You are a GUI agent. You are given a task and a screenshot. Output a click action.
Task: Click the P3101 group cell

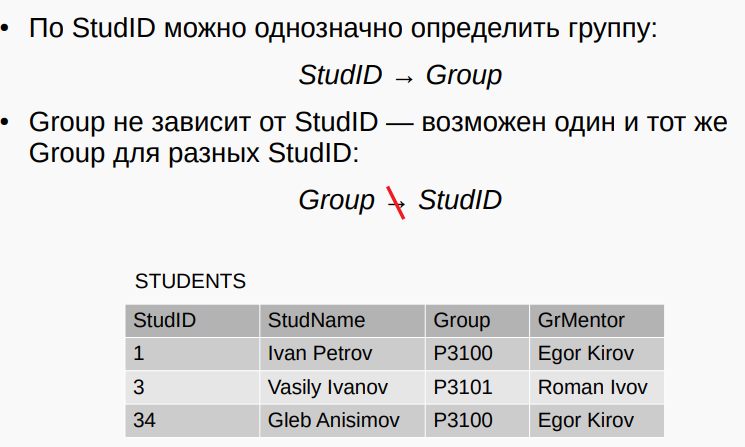(477, 387)
